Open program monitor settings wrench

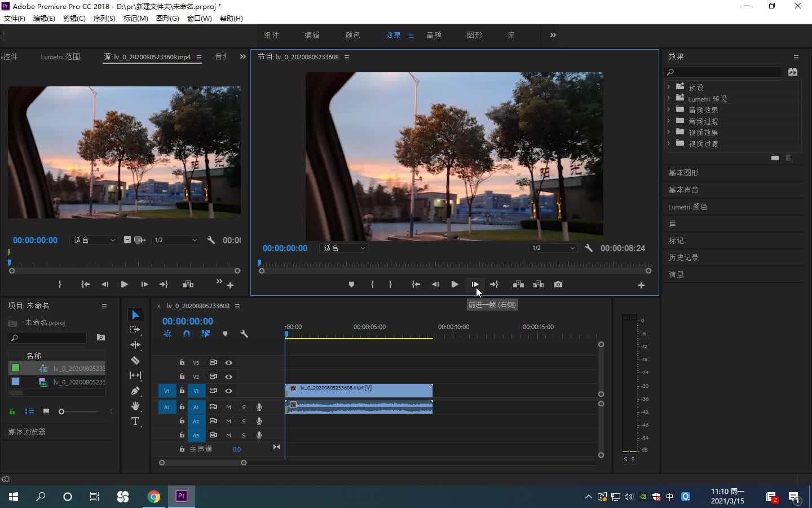point(589,248)
